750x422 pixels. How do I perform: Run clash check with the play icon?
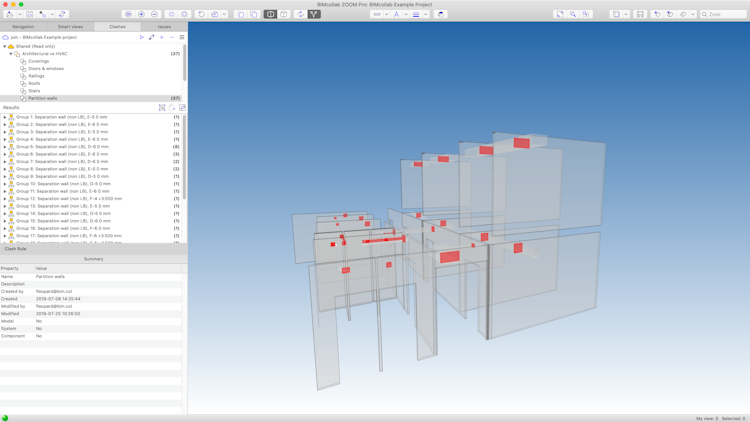(x=142, y=37)
